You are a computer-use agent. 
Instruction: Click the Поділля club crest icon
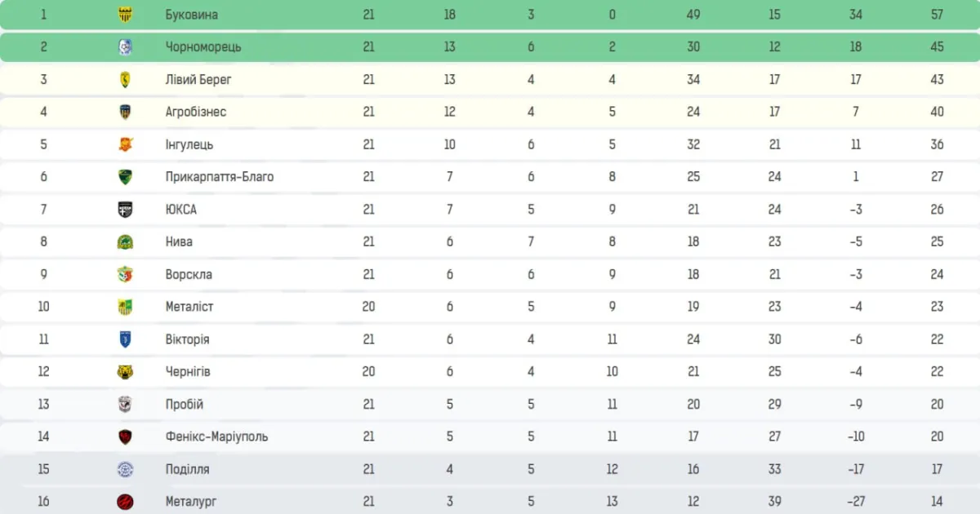point(125,469)
